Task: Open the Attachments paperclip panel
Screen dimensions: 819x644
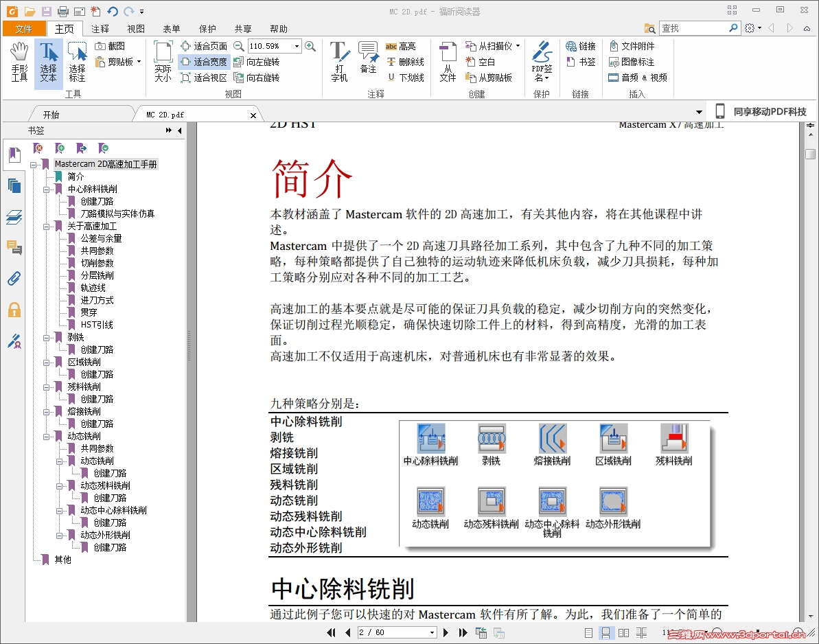Action: click(x=14, y=278)
